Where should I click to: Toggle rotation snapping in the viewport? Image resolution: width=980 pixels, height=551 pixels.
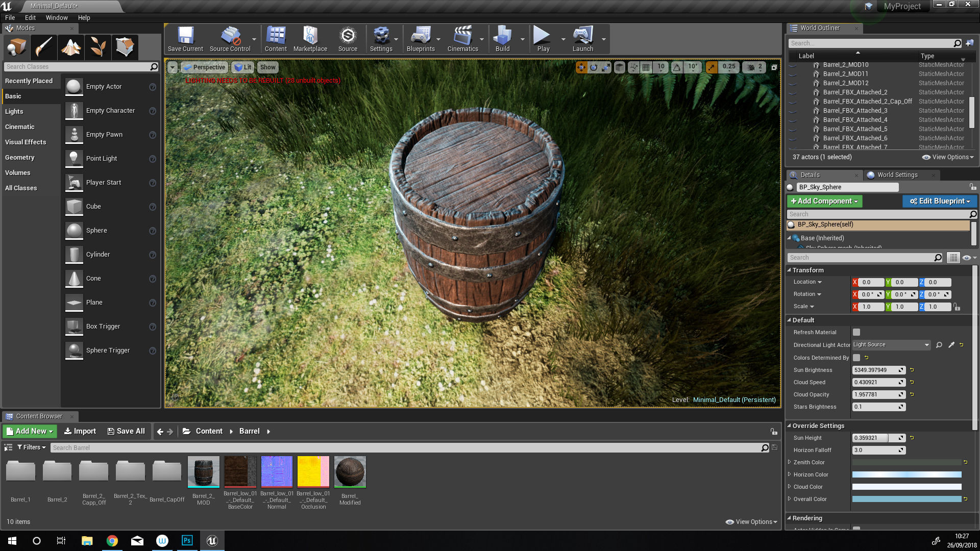click(677, 67)
